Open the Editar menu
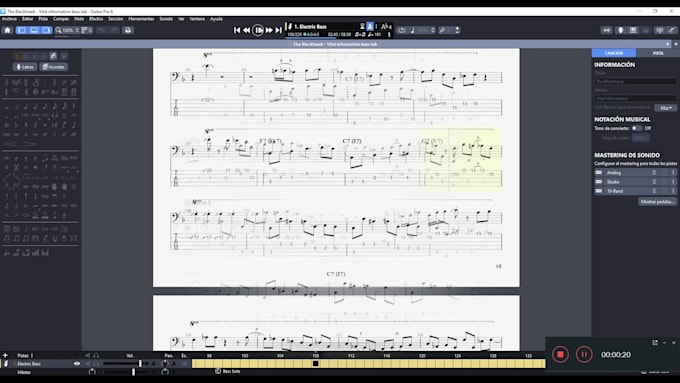 pyautogui.click(x=27, y=19)
